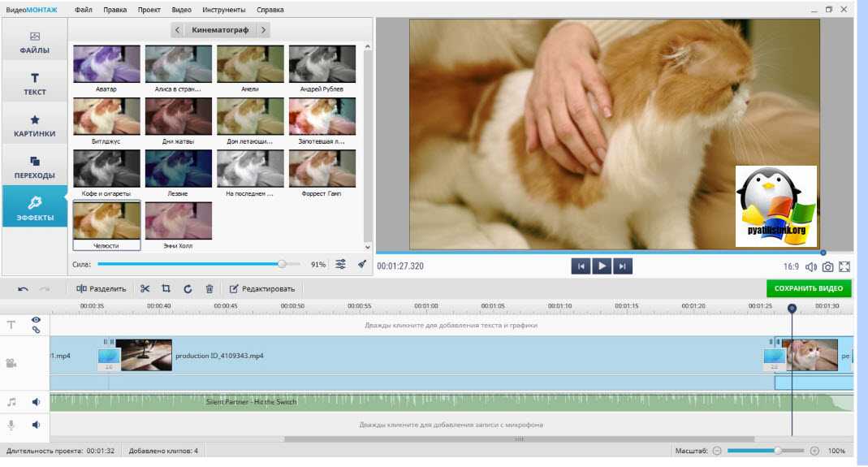868x467 pixels.
Task: Click the rotate clip icon
Action: [188, 288]
